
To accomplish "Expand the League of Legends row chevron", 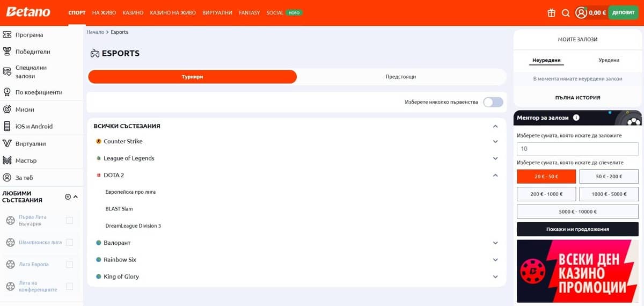I will (x=495, y=158).
